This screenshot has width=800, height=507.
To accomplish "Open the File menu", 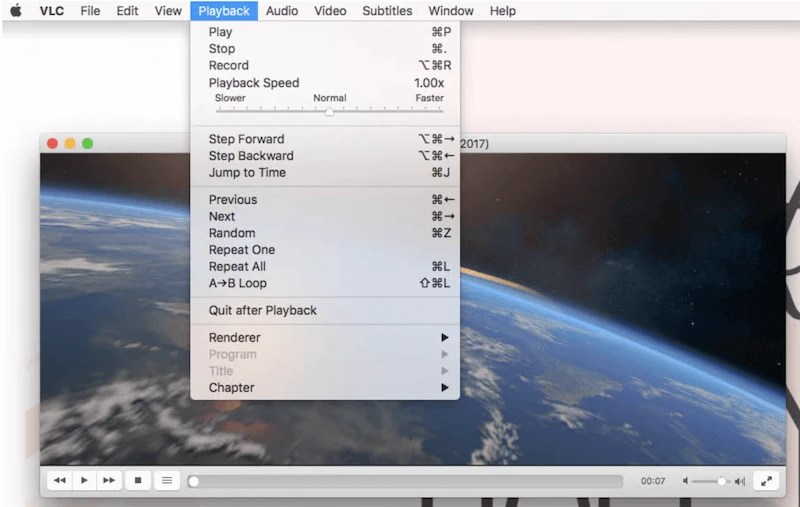I will [x=90, y=11].
